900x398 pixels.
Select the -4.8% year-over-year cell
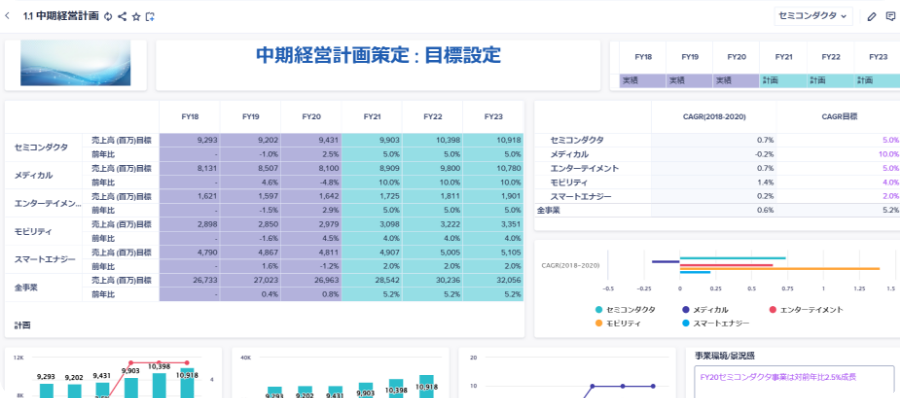[311, 182]
